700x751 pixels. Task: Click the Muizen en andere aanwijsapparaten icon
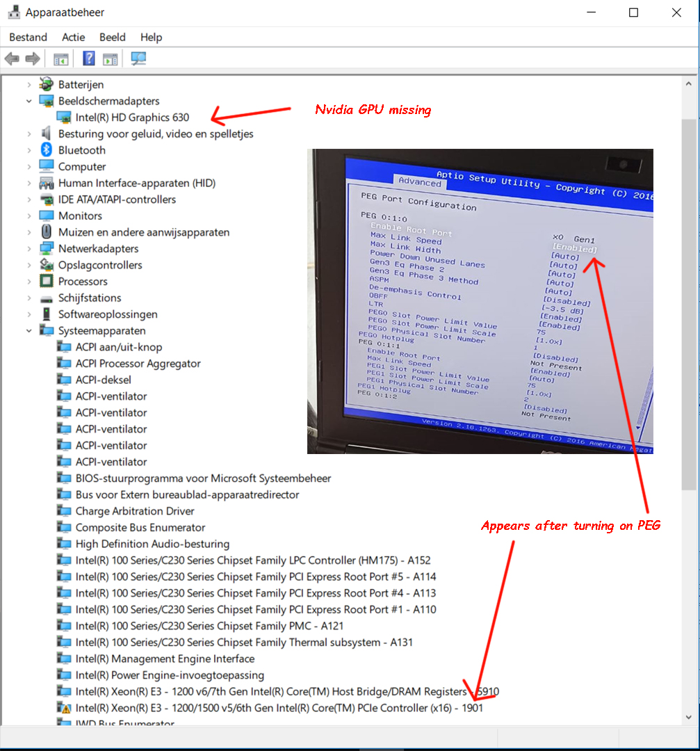click(x=47, y=232)
